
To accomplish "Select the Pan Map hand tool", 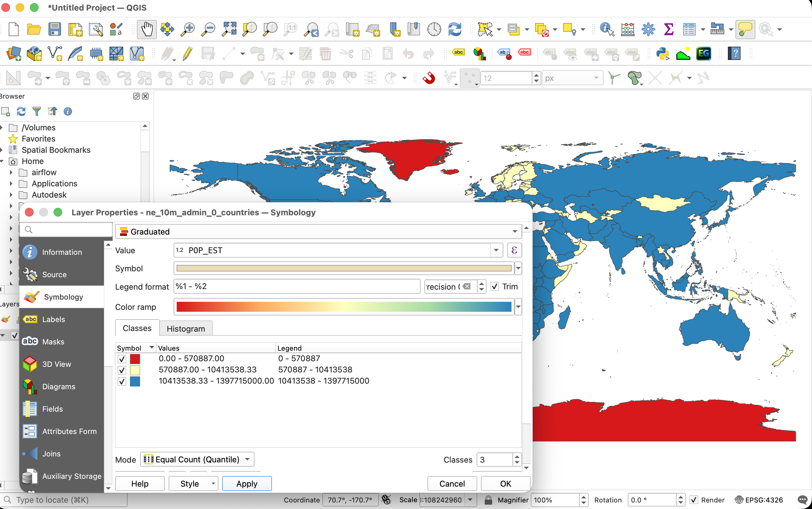I will tap(147, 29).
